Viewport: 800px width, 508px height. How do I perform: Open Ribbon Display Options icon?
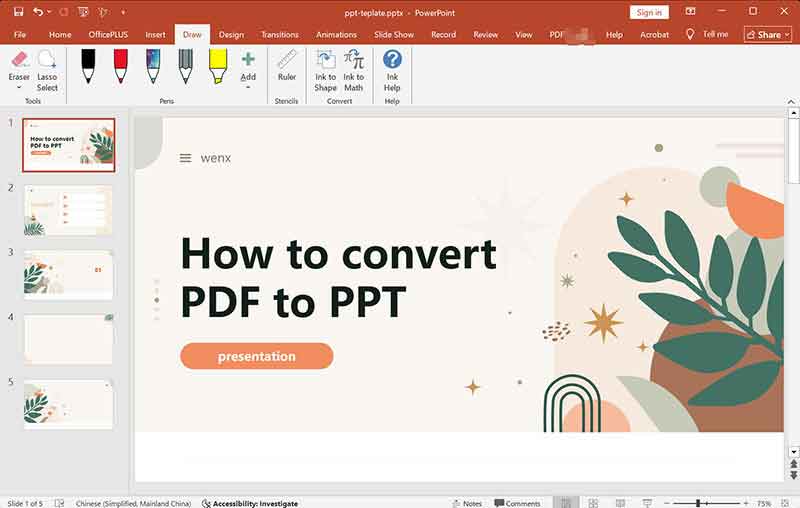[x=690, y=12]
